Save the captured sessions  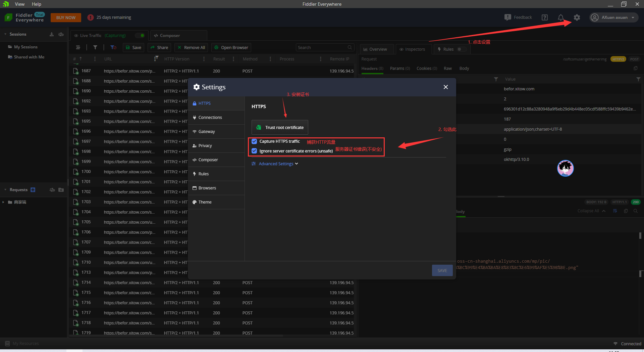click(x=133, y=47)
